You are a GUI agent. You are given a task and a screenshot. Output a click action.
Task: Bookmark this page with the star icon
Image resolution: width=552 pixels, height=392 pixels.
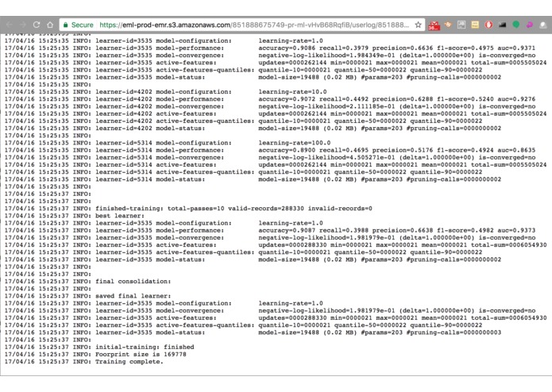click(418, 25)
